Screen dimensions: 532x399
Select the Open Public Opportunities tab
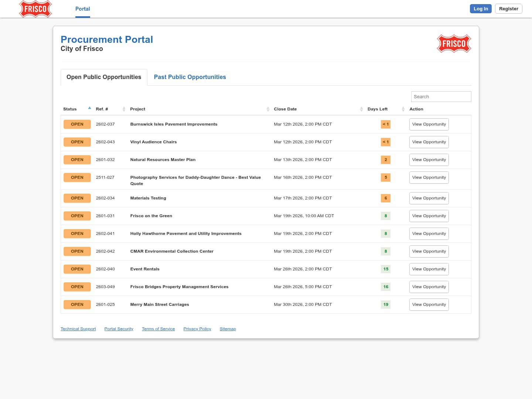click(104, 77)
